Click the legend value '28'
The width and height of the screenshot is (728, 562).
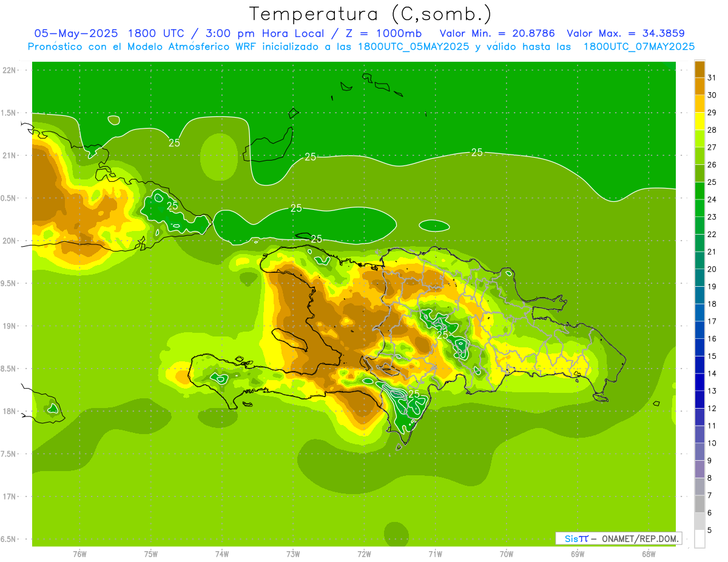pyautogui.click(x=712, y=130)
